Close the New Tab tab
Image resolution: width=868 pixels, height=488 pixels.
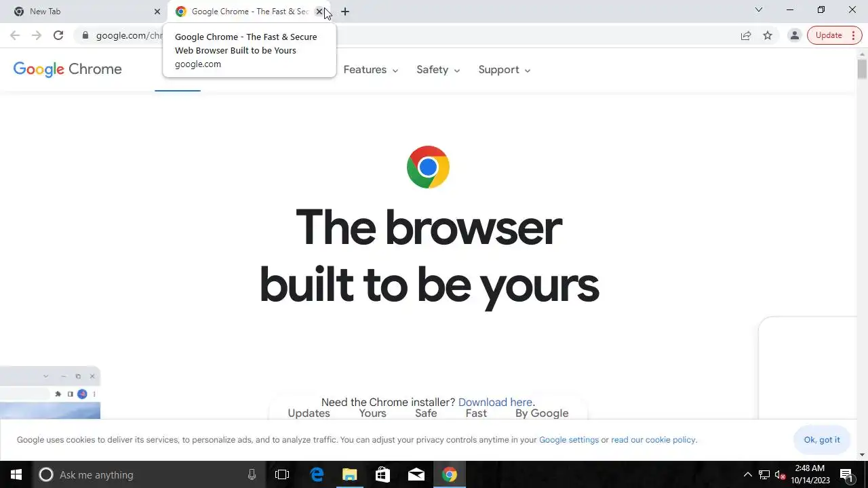point(157,12)
